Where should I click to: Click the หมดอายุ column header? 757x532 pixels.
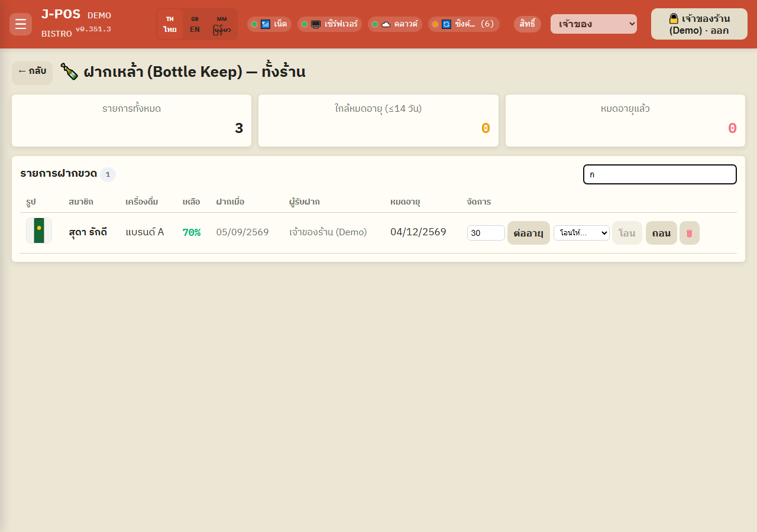click(405, 202)
